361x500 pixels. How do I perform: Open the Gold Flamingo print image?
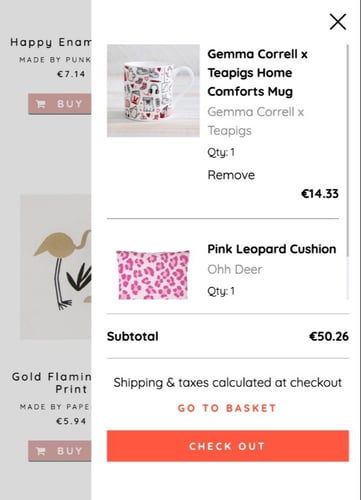point(56,267)
